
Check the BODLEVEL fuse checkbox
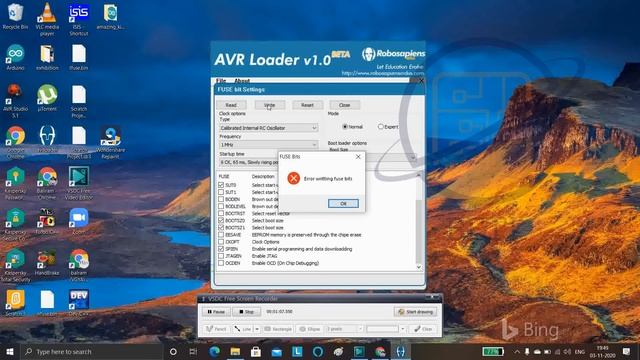221,206
